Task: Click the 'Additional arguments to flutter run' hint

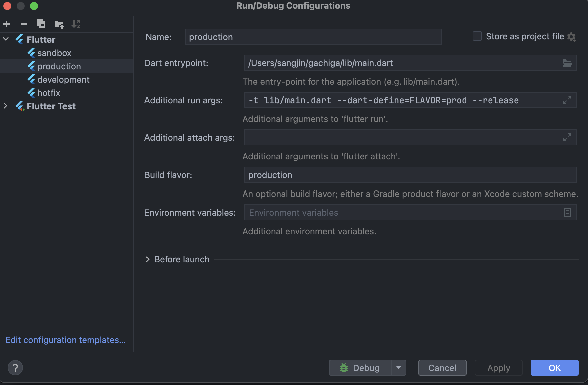Action: (315, 119)
